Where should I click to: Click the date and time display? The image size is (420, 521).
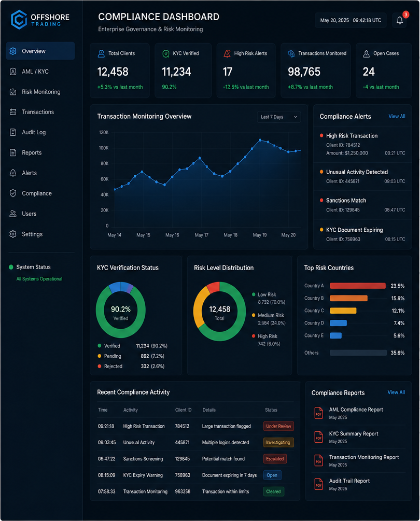click(351, 20)
